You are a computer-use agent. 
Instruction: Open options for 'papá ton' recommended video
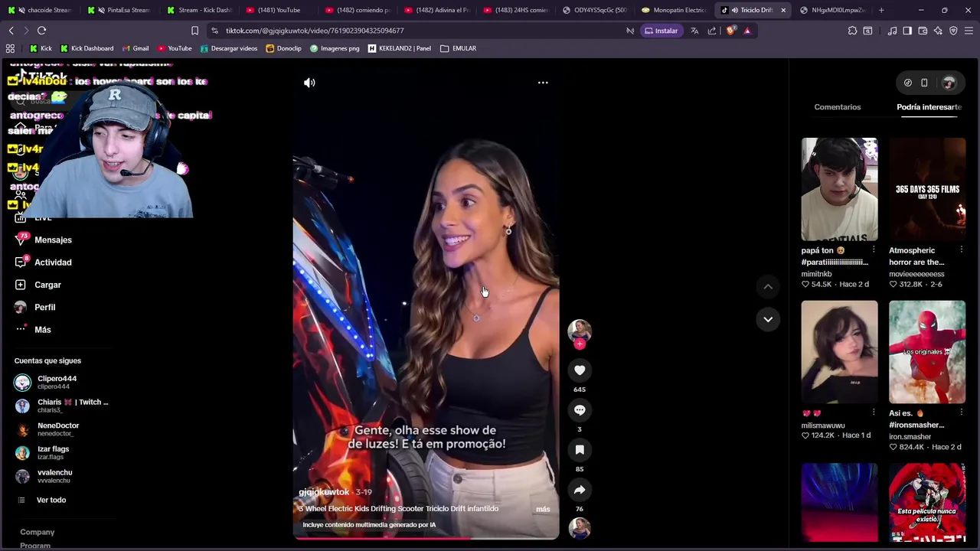coord(874,250)
